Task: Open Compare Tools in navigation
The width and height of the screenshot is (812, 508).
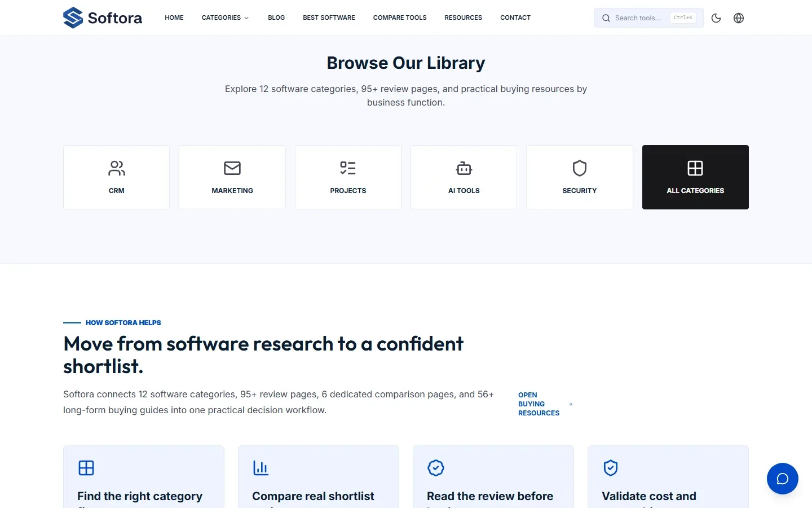Action: (400, 17)
